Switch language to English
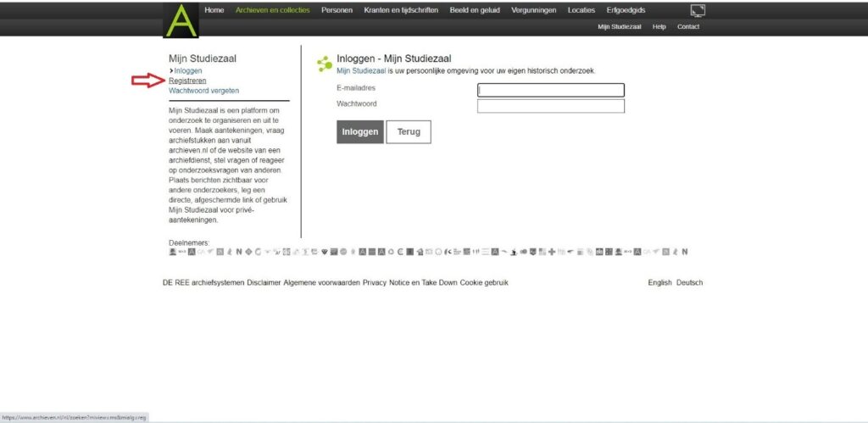 659,282
